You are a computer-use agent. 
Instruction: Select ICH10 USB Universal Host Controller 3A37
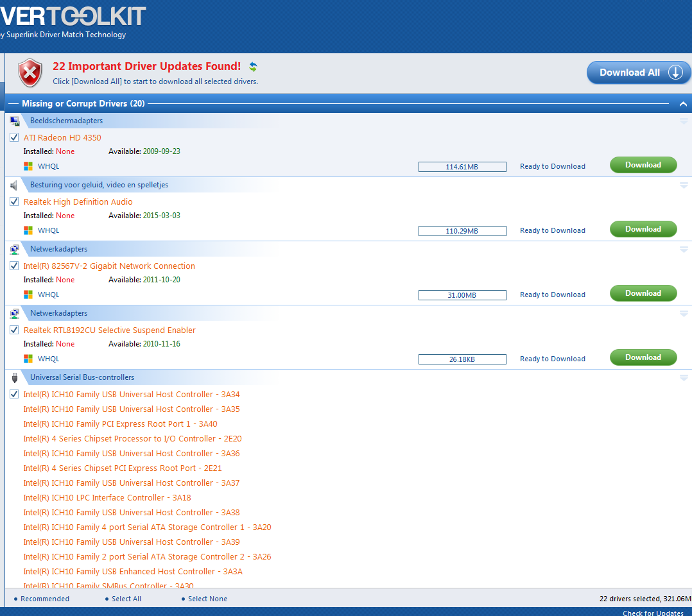(x=132, y=483)
